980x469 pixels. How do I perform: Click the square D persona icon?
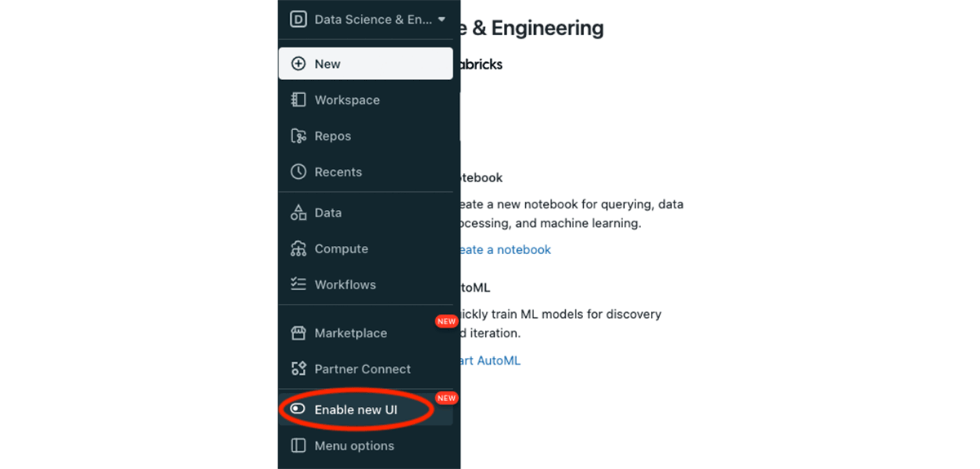click(298, 20)
